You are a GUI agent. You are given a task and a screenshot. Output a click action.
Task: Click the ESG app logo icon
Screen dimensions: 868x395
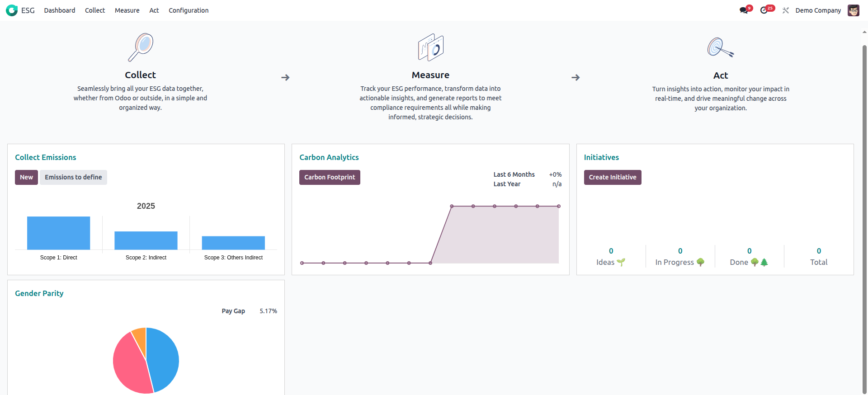[12, 10]
